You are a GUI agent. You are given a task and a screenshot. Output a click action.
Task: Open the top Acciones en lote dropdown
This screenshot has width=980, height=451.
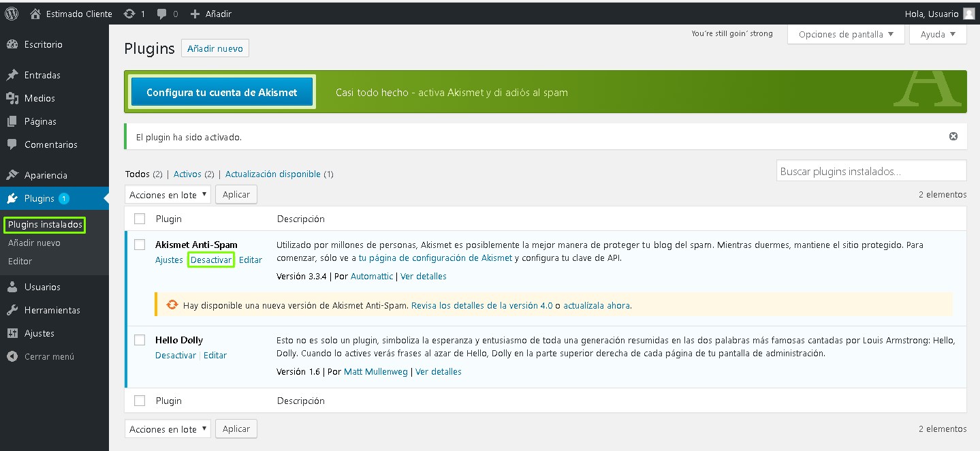tap(168, 194)
